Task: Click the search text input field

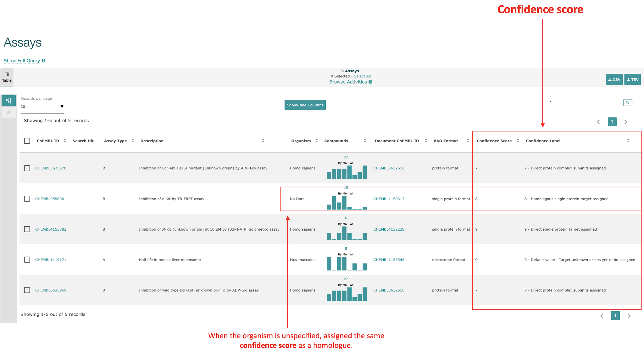Action: point(586,103)
